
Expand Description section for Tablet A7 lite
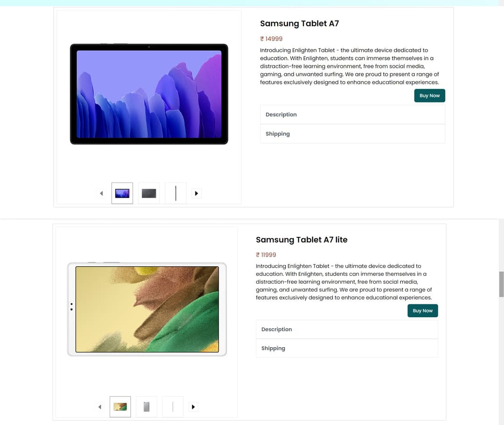pos(347,329)
